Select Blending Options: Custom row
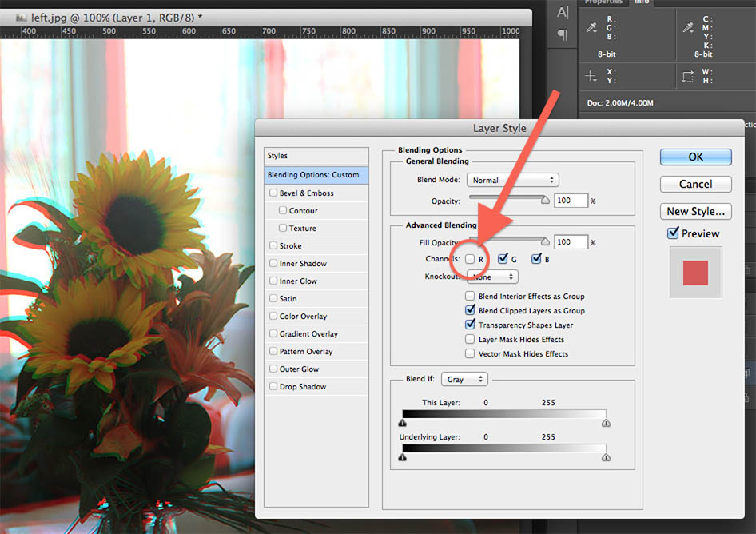Screen dimensions: 756x534 pyautogui.click(x=316, y=175)
